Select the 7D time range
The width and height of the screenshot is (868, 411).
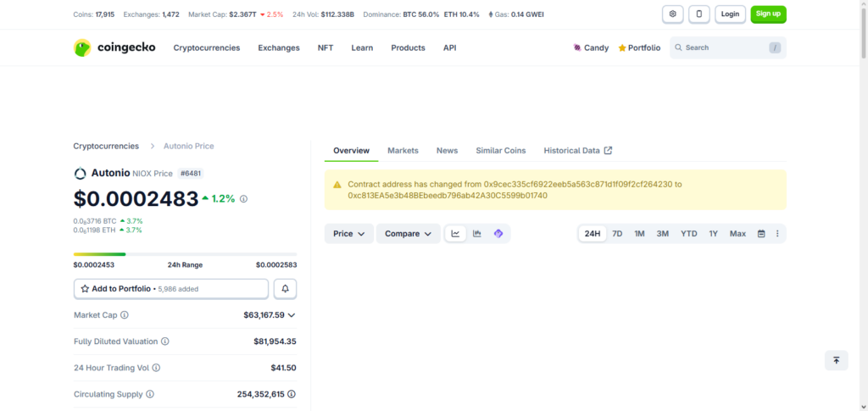617,234
